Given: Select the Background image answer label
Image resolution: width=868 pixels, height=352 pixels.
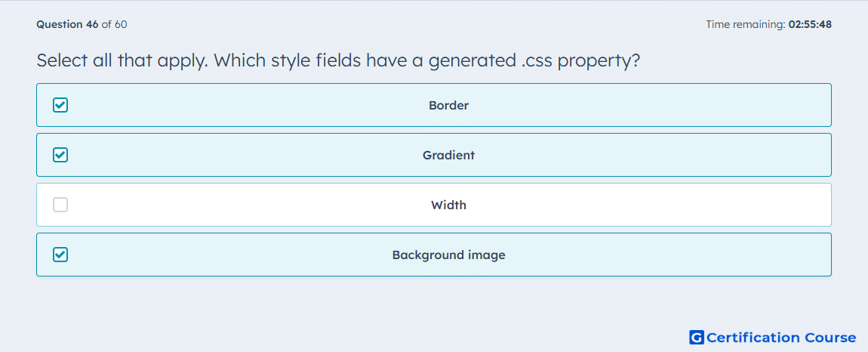Looking at the screenshot, I should pos(448,255).
